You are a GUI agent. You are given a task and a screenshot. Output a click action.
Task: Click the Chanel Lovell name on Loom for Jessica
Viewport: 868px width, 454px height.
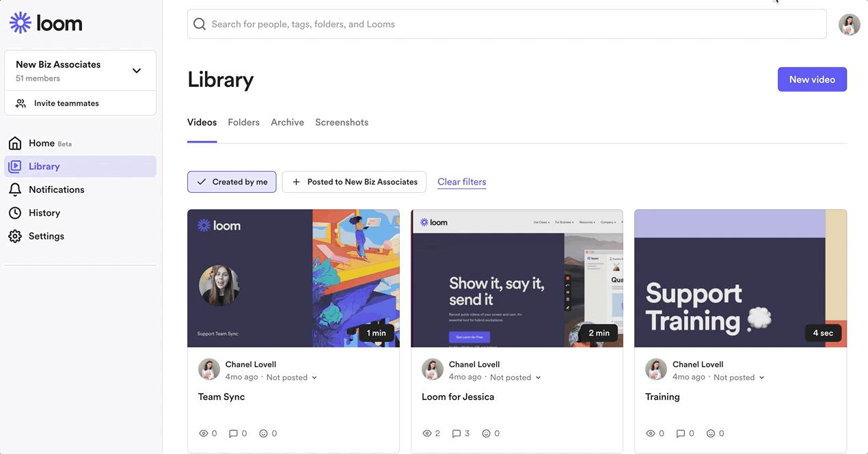point(474,364)
